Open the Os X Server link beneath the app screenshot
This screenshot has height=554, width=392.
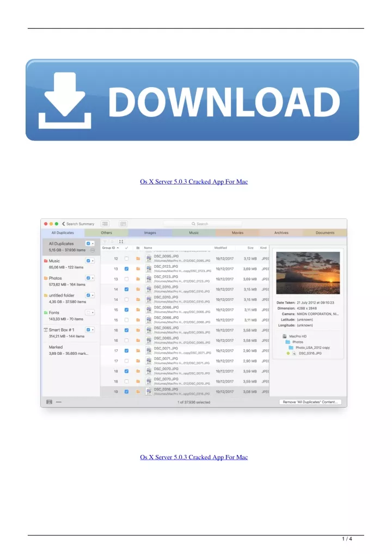[194, 457]
